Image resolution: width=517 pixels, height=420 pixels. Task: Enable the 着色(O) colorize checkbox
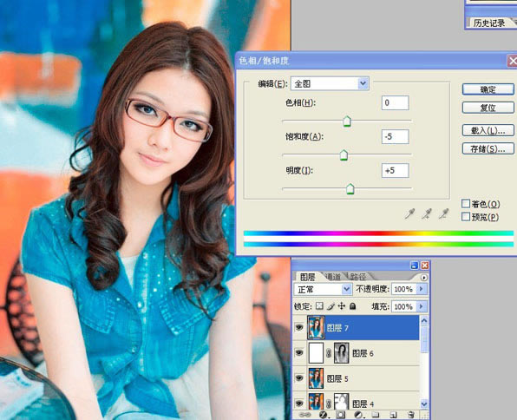(466, 203)
